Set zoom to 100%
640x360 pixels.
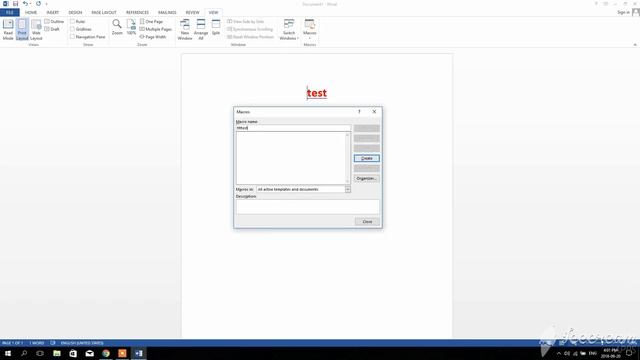[x=131, y=27]
